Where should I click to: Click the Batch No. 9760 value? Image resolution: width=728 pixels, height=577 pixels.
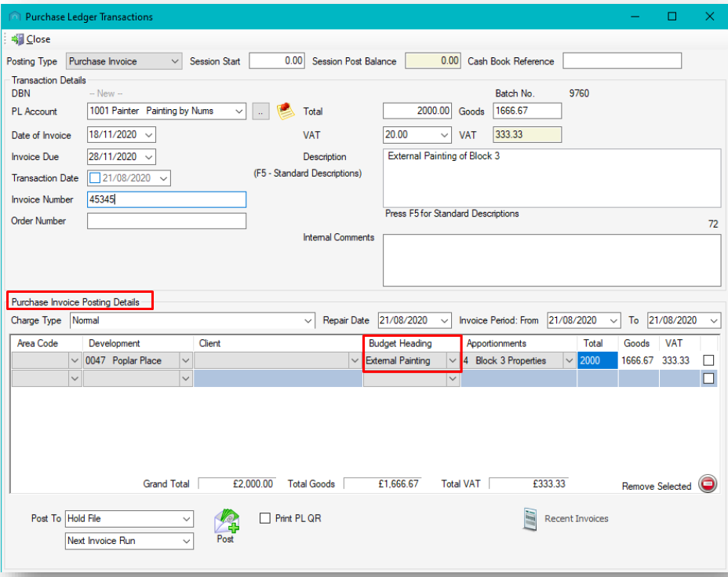coord(579,93)
